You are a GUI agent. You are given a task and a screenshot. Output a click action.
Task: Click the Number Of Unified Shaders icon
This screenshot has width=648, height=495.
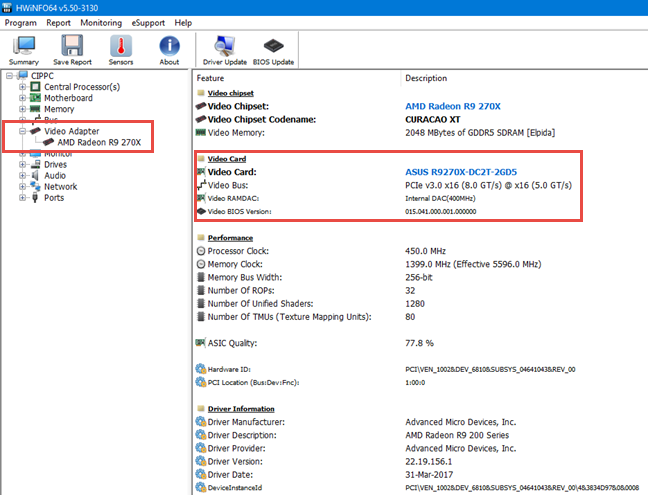click(201, 303)
